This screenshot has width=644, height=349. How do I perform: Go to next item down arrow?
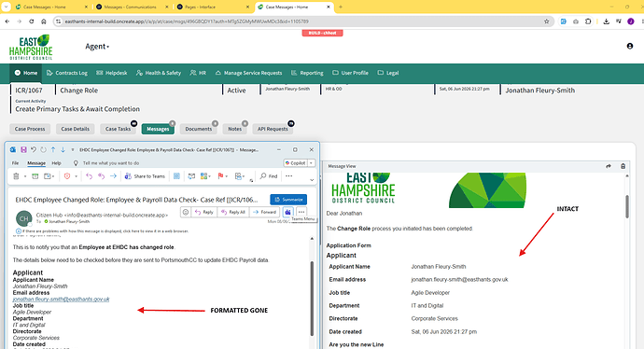coord(63,150)
